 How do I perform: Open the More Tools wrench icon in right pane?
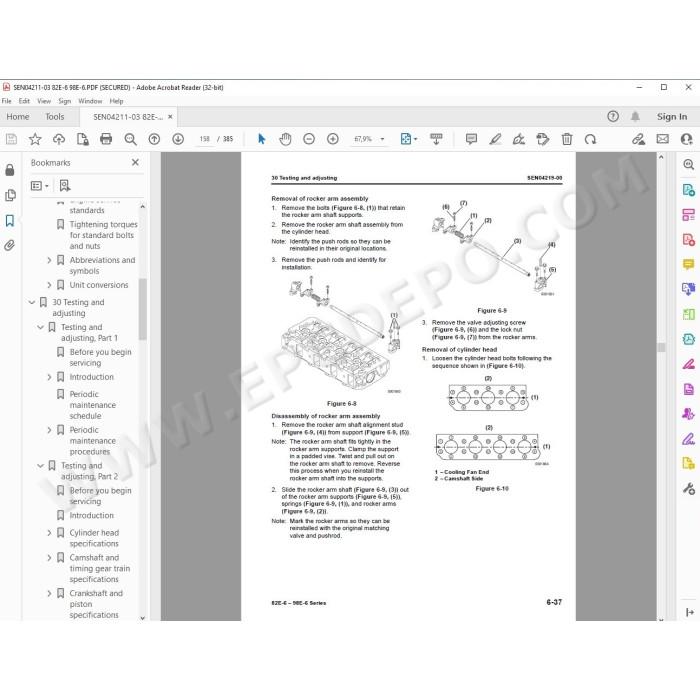[x=688, y=488]
